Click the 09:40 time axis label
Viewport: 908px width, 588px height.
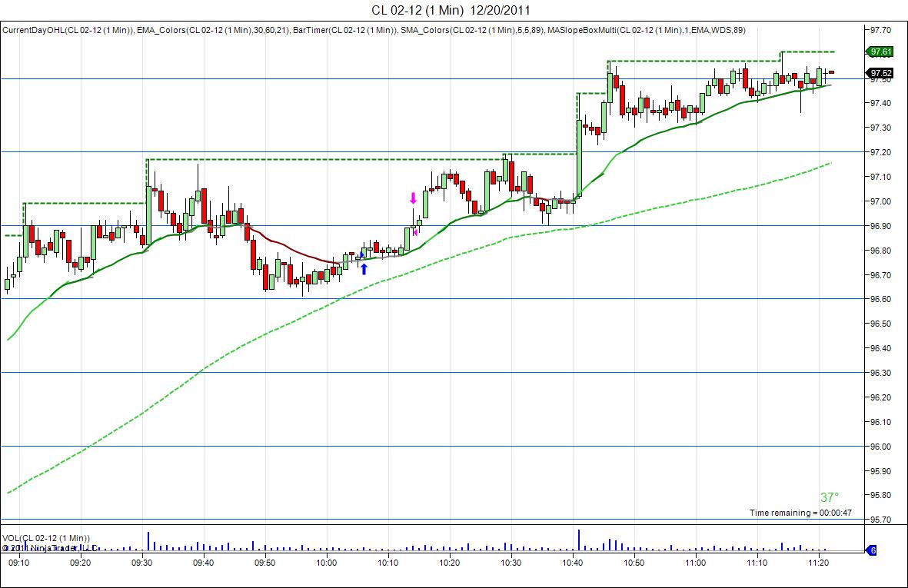203,563
